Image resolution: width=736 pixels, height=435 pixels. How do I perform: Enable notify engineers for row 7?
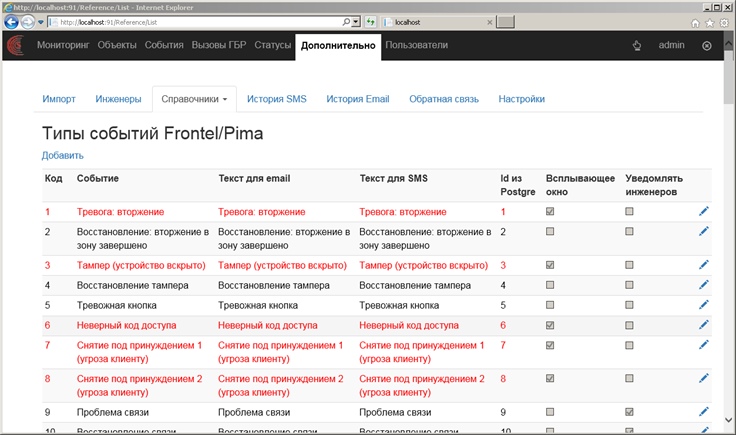(629, 345)
